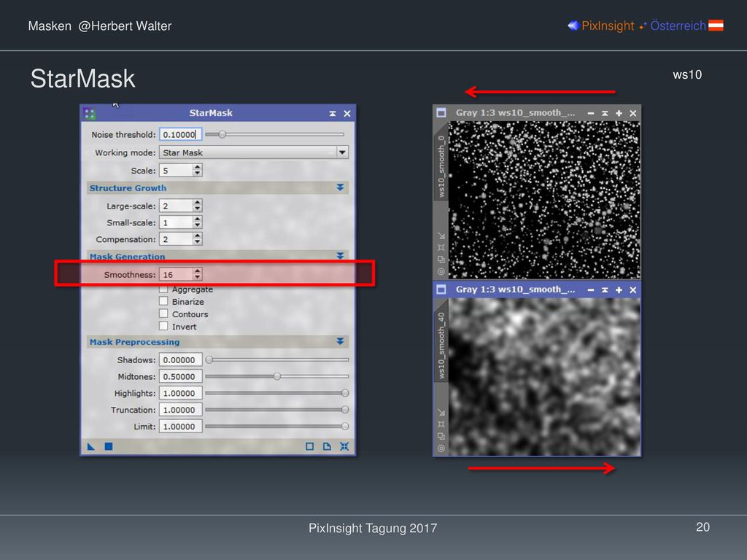Click the Noise threshold input field
The height and width of the screenshot is (560, 747).
[180, 134]
